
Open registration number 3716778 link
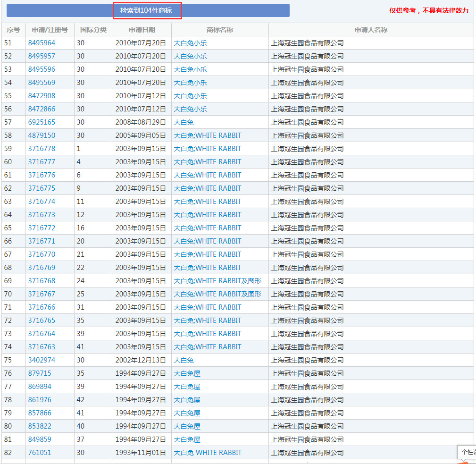tap(42, 149)
